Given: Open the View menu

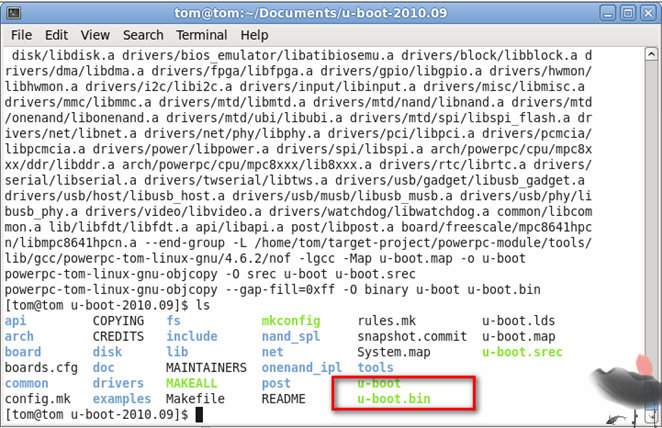Looking at the screenshot, I should 95,35.
